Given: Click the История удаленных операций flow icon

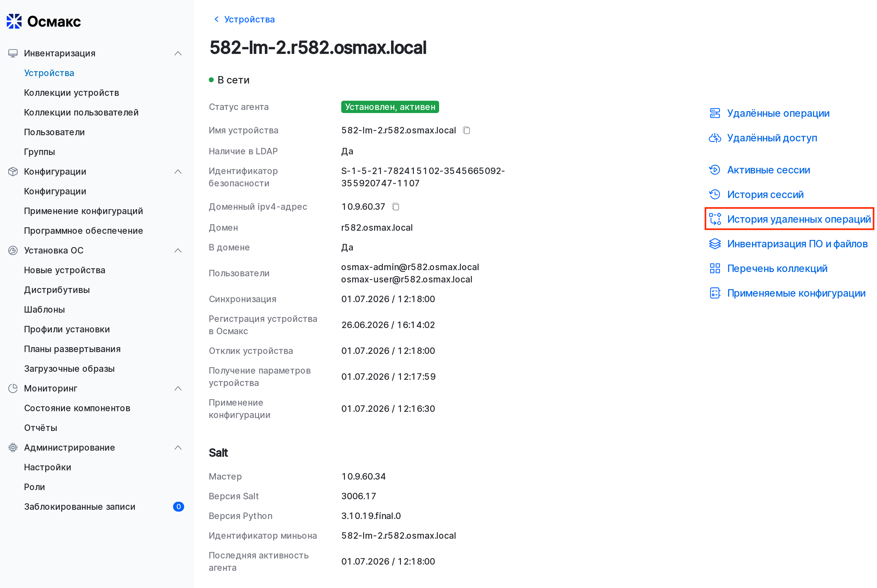Looking at the screenshot, I should tap(715, 219).
